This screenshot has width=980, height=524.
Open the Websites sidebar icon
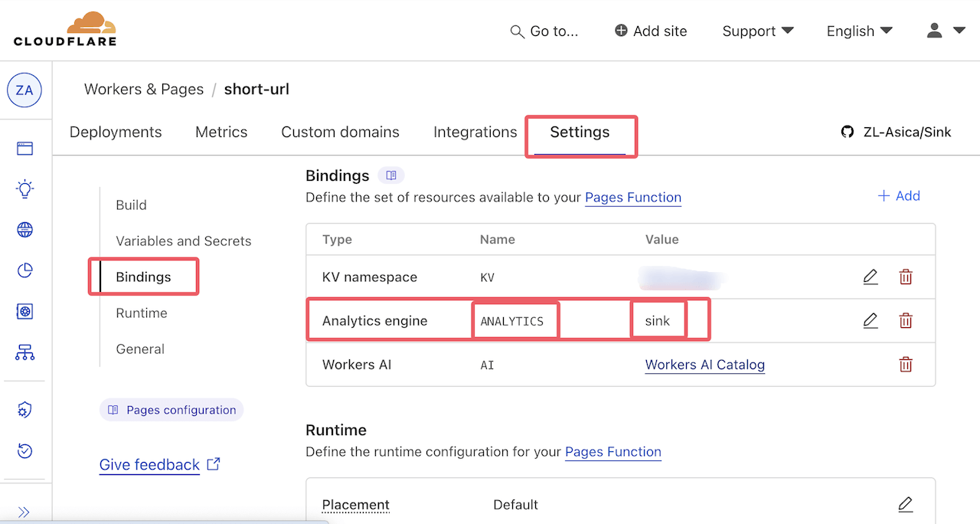click(24, 148)
